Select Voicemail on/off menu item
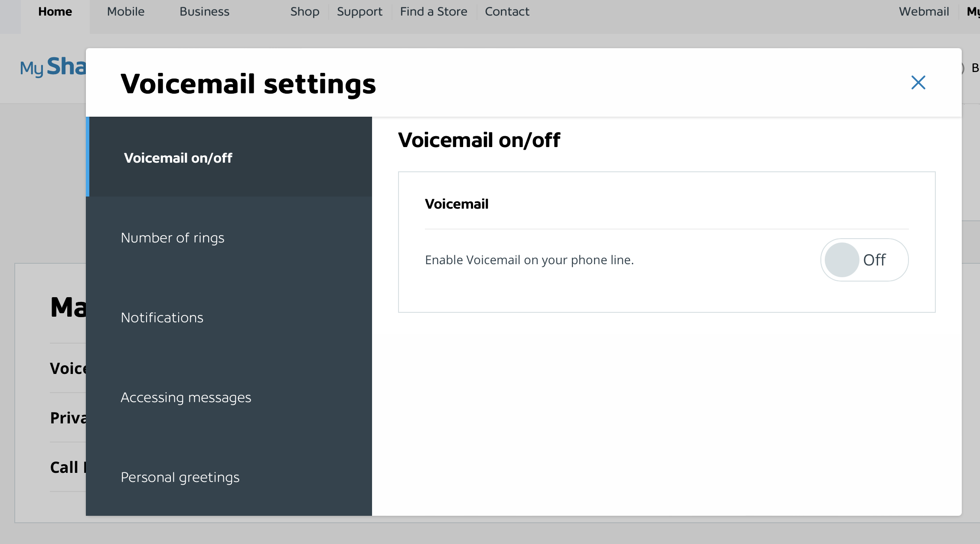The height and width of the screenshot is (544, 980). pyautogui.click(x=177, y=157)
